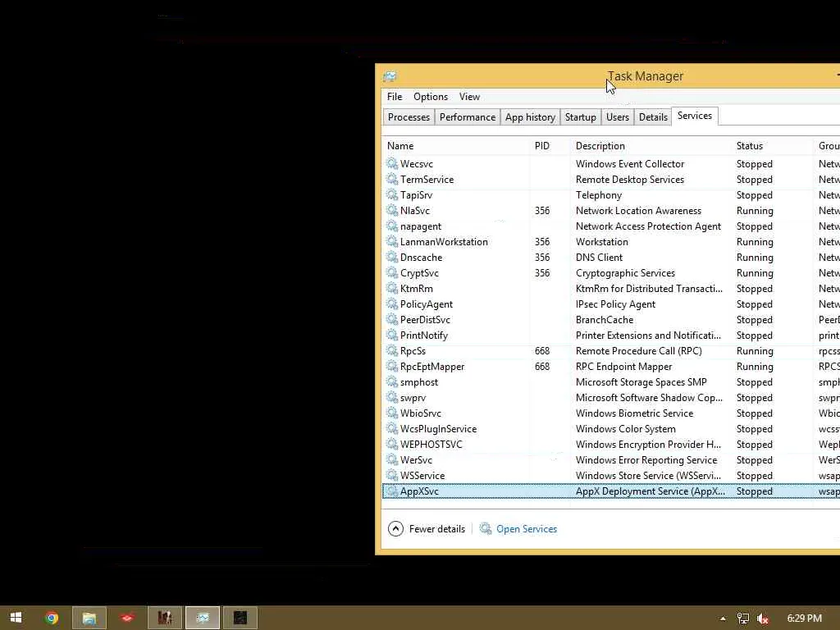The image size is (840, 630).
Task: Open Services link at bottom
Action: click(x=526, y=529)
